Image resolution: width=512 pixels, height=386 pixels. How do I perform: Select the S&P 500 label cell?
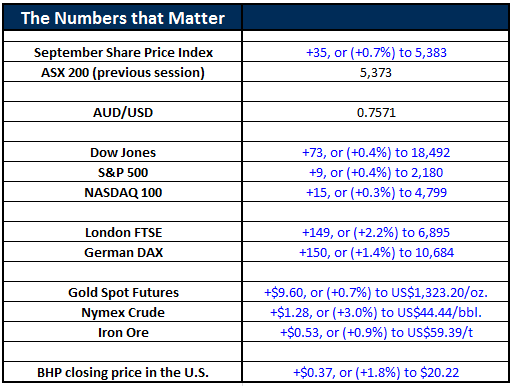point(123,172)
